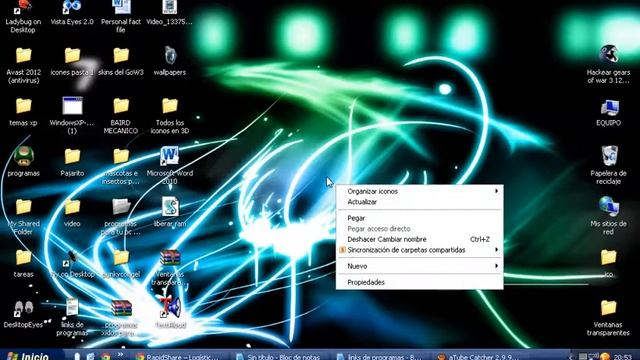This screenshot has width=640, height=360.
Task: Expand the Nuevo submenu
Action: click(x=419, y=266)
